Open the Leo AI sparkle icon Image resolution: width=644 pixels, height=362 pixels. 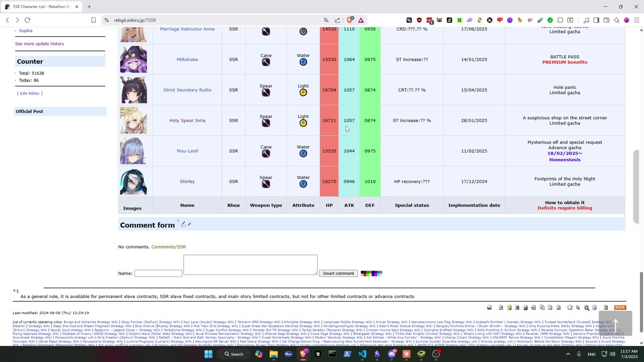click(x=616, y=20)
